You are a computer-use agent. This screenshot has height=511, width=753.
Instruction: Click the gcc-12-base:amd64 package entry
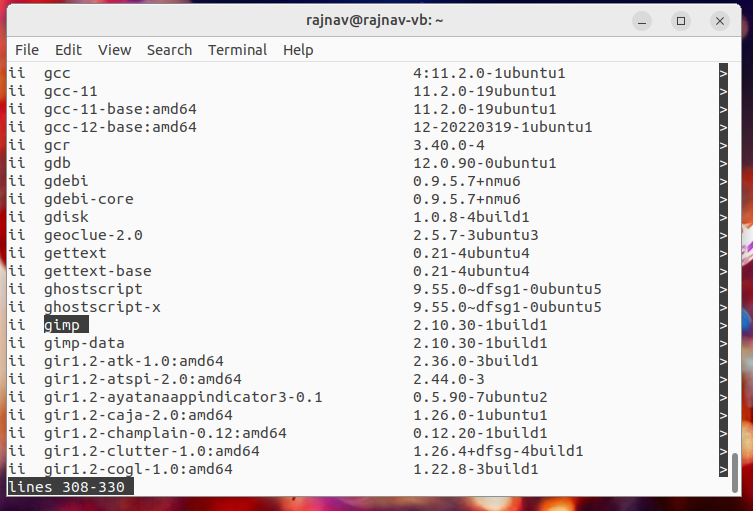click(120, 127)
